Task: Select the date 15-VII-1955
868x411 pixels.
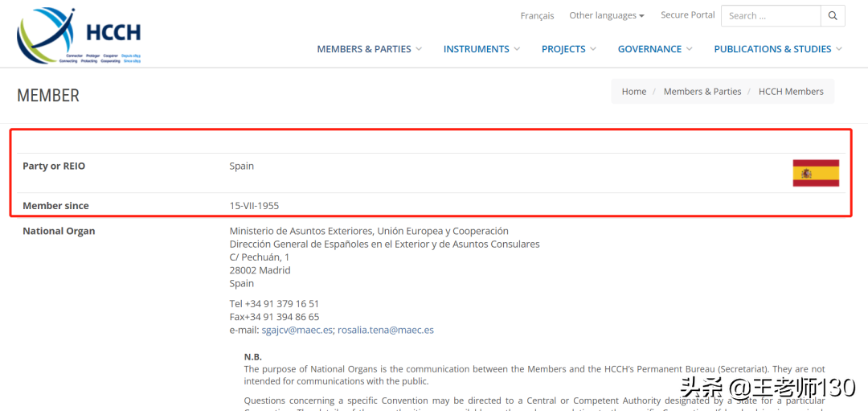Action: [x=254, y=206]
